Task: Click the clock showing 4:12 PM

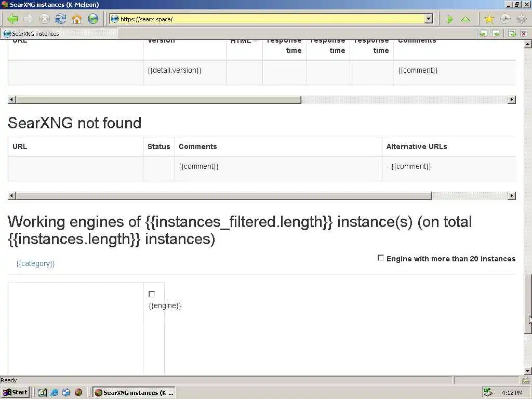Action: click(512, 393)
